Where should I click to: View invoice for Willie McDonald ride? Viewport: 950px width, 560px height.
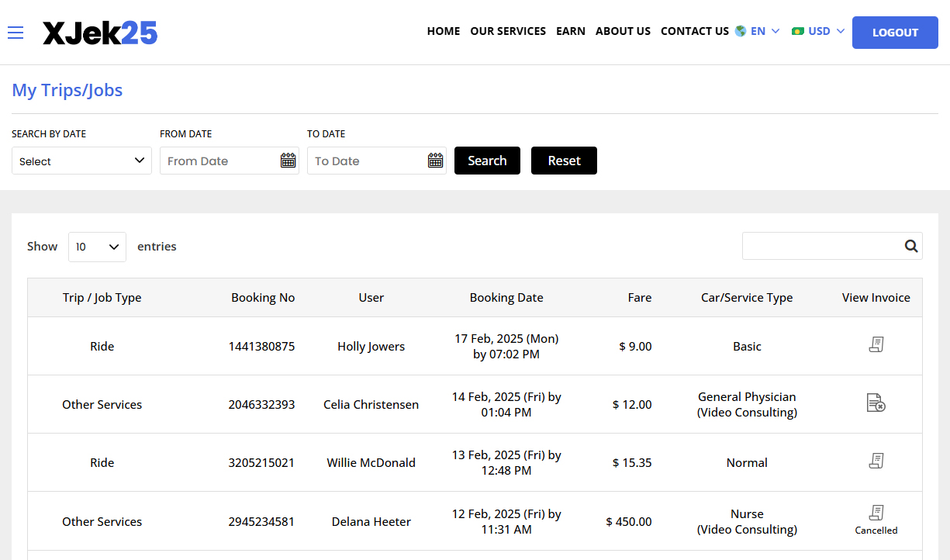click(876, 461)
